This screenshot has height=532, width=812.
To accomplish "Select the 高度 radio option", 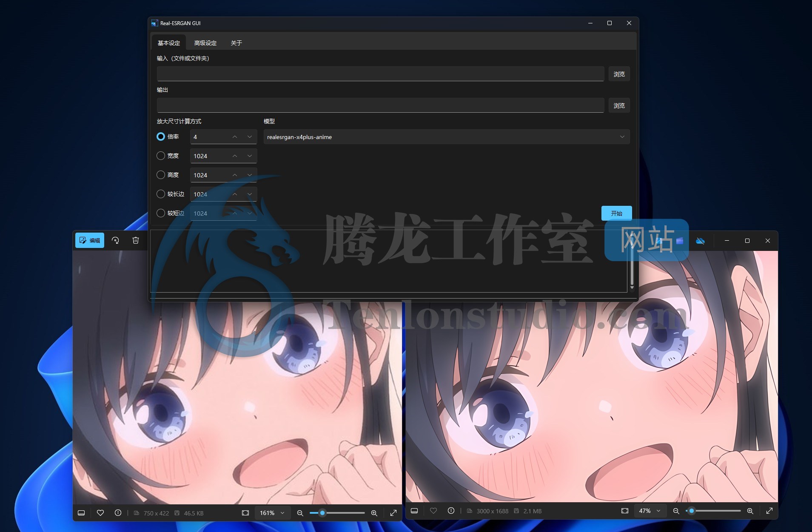I will [x=161, y=175].
